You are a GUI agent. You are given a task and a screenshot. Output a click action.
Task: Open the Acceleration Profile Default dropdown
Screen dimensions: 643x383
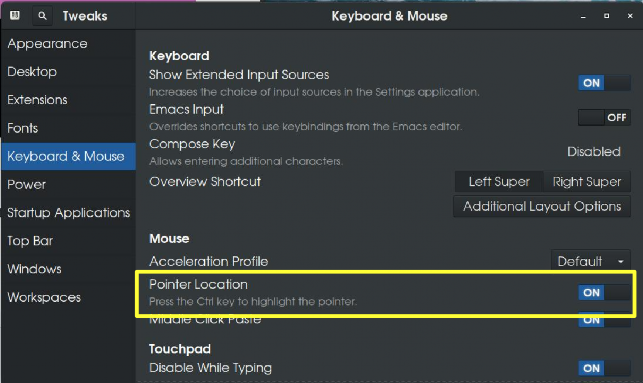(x=591, y=261)
